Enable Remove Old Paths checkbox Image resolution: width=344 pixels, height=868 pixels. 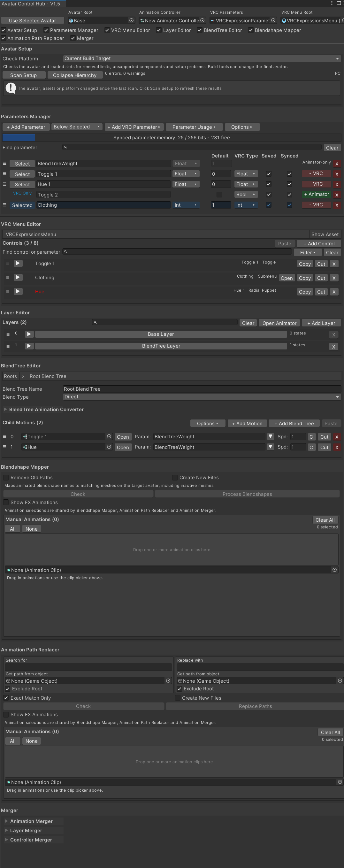point(6,478)
